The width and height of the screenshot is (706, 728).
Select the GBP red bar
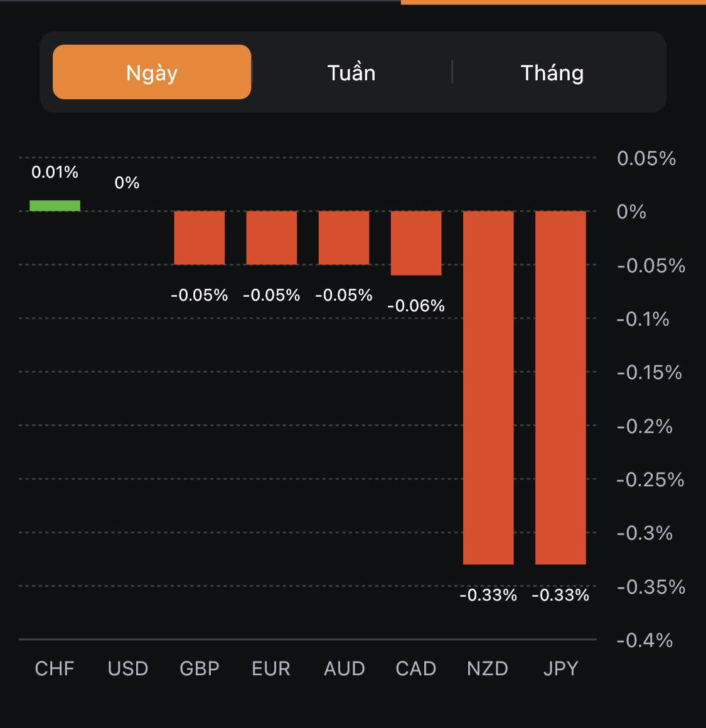click(x=200, y=238)
